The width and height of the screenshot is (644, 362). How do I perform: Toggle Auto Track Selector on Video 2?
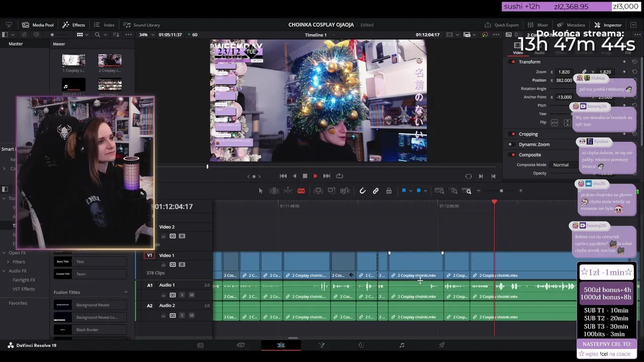coord(173,236)
